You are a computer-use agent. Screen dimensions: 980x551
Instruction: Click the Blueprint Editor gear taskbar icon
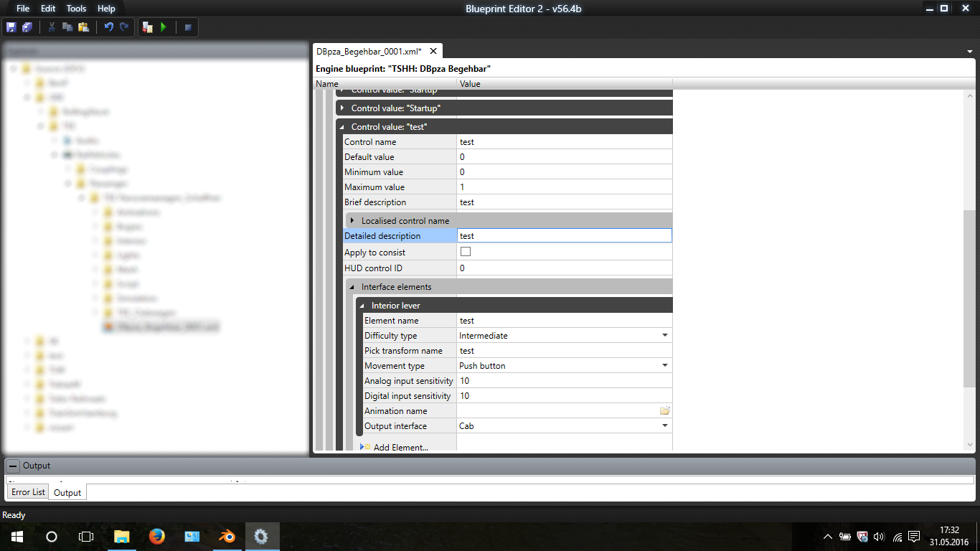click(261, 536)
